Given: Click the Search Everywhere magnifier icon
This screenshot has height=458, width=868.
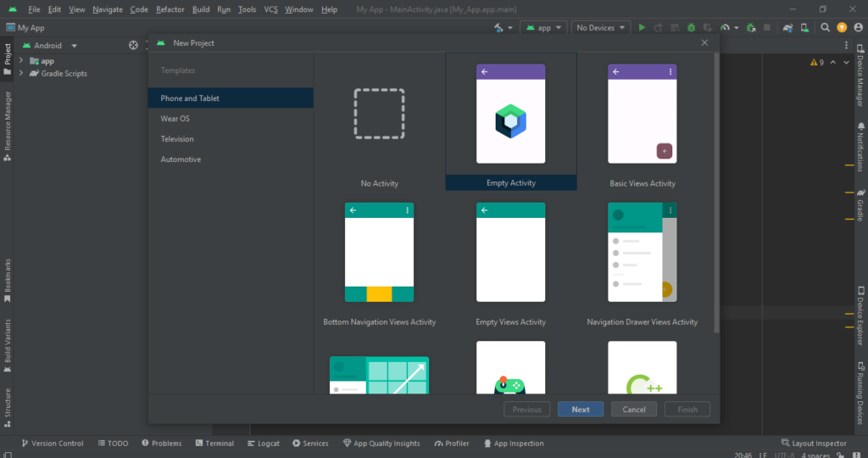Looking at the screenshot, I should [x=825, y=28].
